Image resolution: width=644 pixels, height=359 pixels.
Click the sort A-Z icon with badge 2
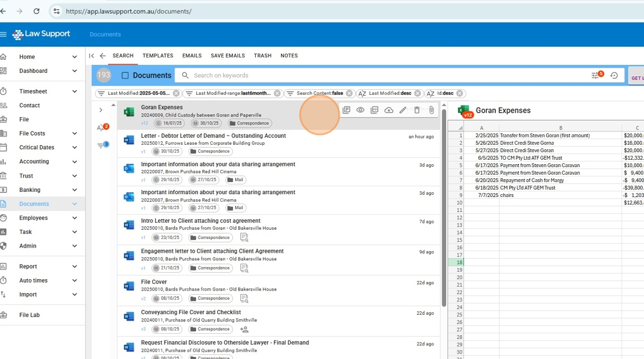click(x=101, y=128)
